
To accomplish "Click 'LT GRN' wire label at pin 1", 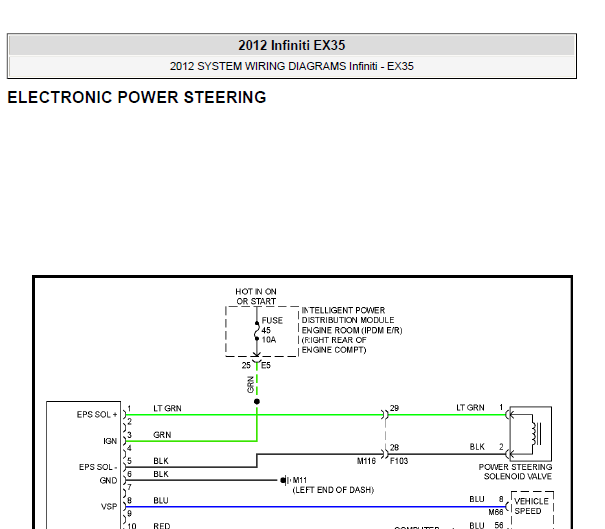I will pos(167,408).
